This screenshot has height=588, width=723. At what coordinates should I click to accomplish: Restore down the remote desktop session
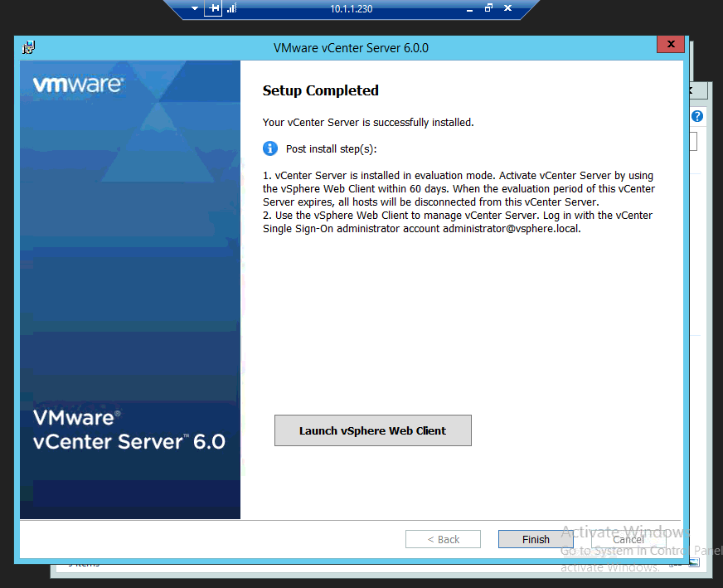tap(488, 7)
